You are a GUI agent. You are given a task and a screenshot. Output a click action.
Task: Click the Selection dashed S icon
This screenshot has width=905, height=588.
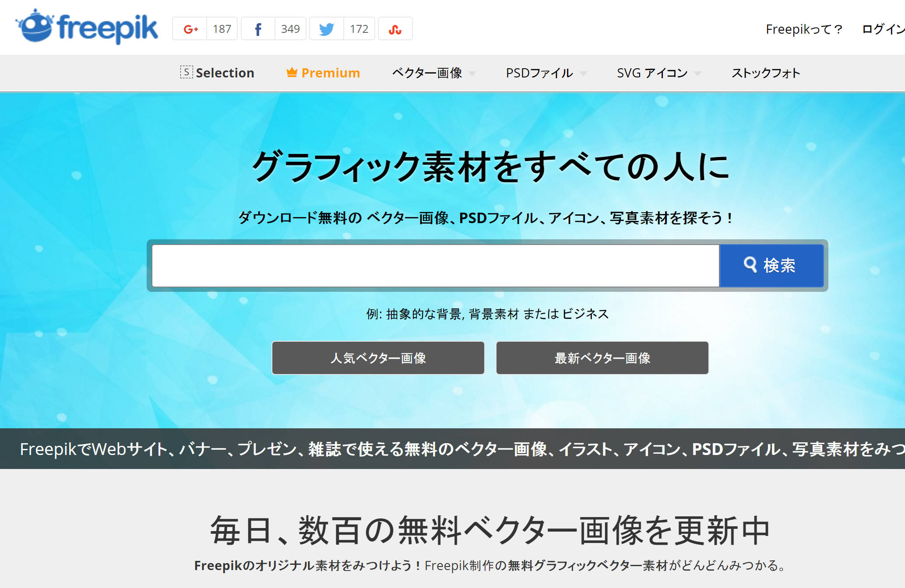tap(186, 72)
